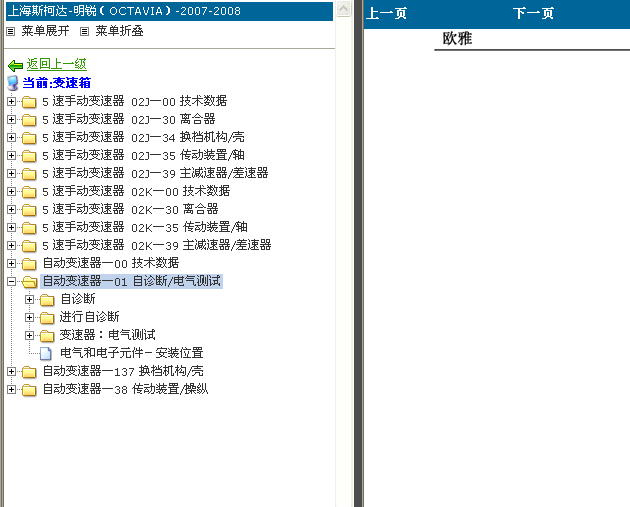This screenshot has width=630, height=507.
Task: Select 自动变速器一38 传动装置/操纵
Action: point(125,389)
